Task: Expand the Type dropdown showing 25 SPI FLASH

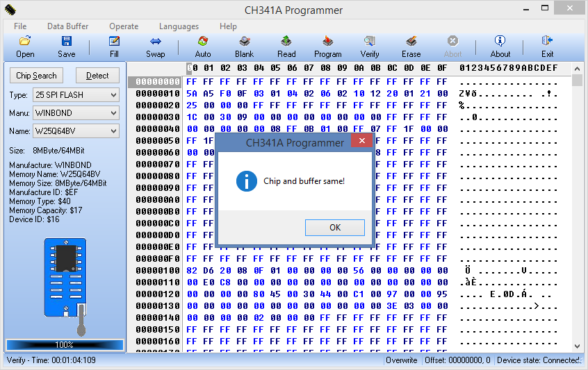Action: (x=76, y=95)
